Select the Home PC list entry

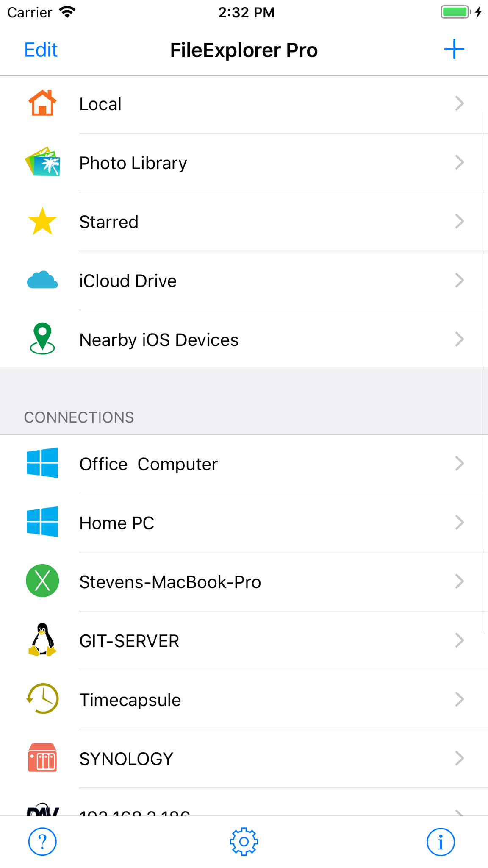click(244, 523)
